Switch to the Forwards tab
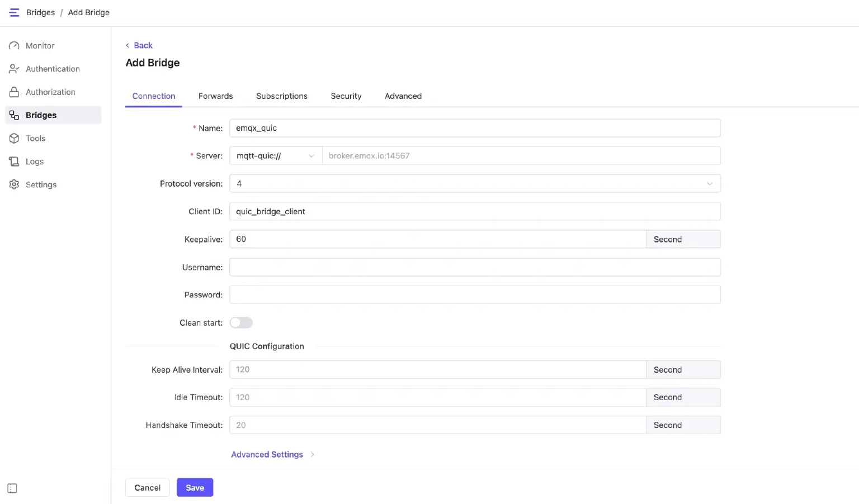The image size is (859, 504). pyautogui.click(x=215, y=96)
